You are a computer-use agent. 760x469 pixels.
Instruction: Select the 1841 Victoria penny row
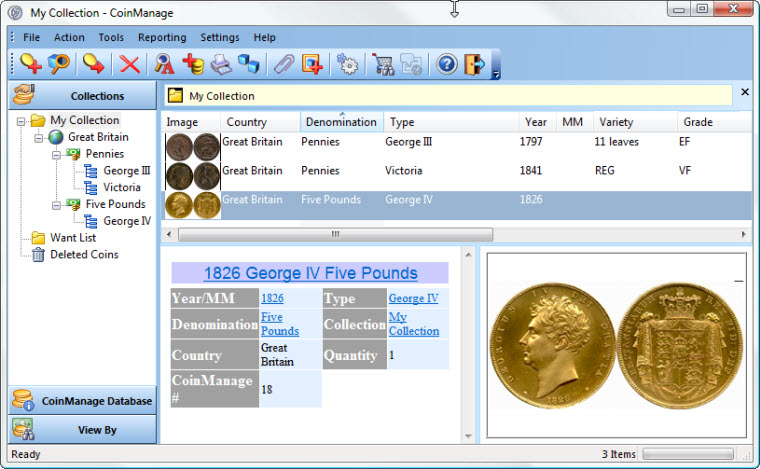pyautogui.click(x=458, y=176)
